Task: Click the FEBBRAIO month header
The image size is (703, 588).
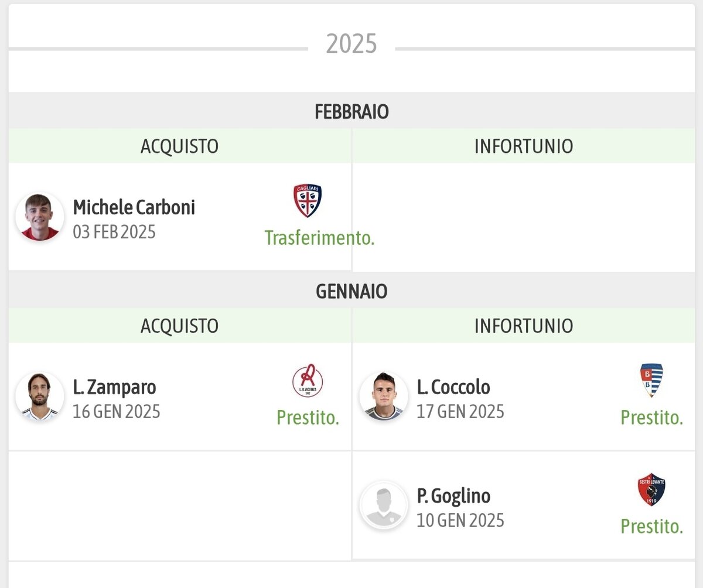Action: (x=351, y=111)
